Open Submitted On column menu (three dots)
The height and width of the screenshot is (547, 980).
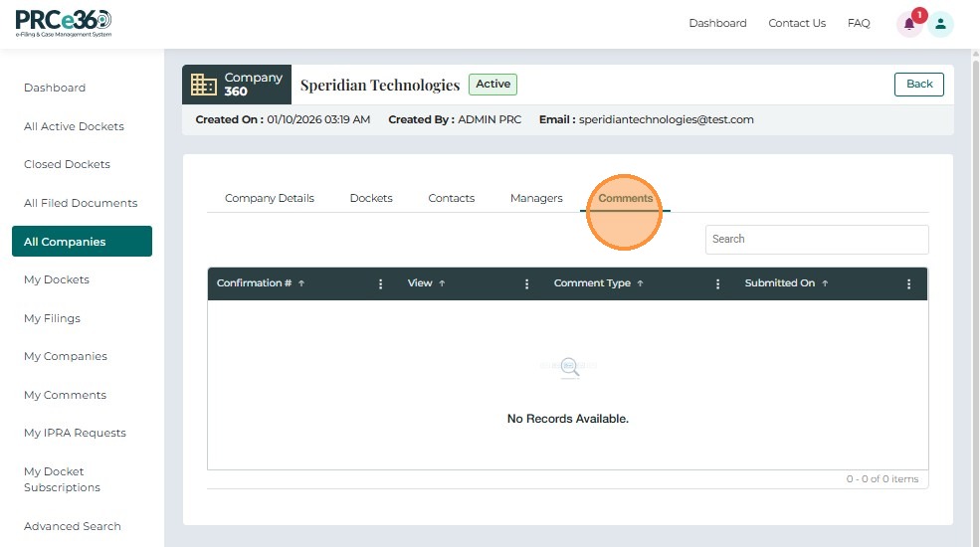point(908,284)
